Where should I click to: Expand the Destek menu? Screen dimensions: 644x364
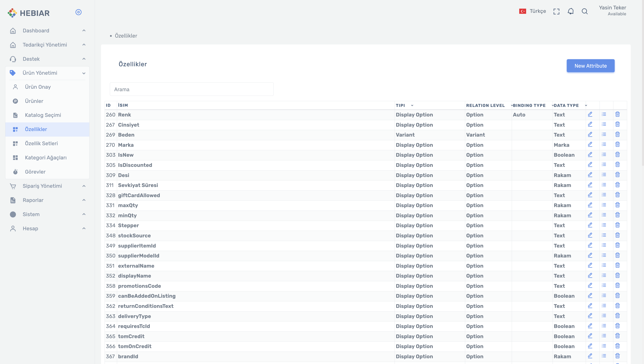point(47,59)
